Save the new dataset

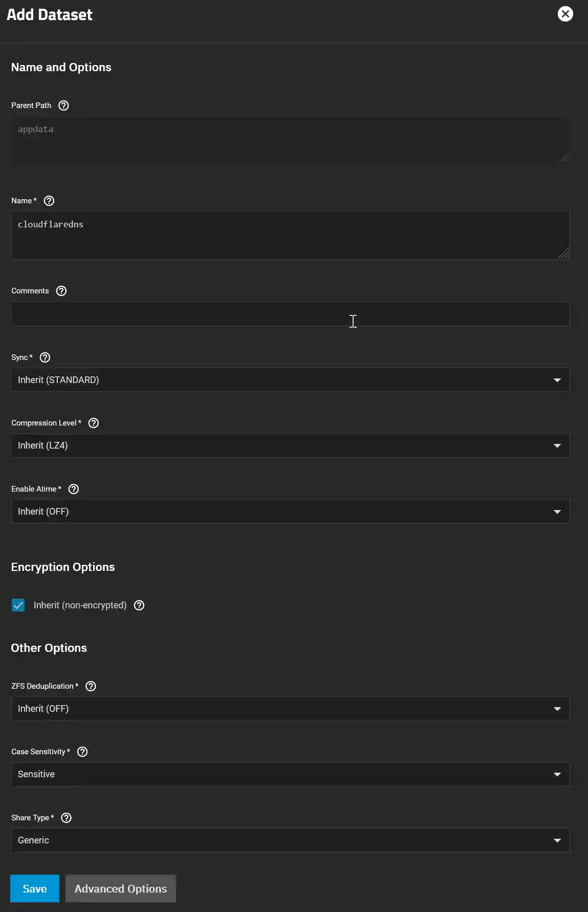point(34,888)
